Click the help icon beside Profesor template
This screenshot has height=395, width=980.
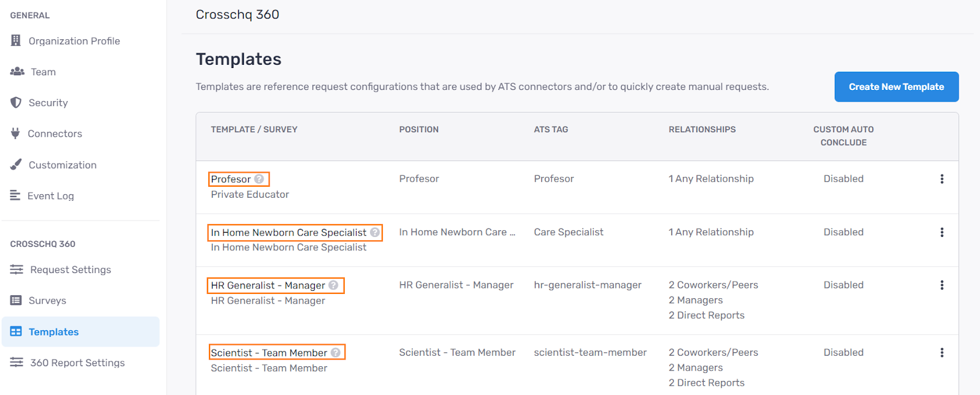tap(259, 179)
